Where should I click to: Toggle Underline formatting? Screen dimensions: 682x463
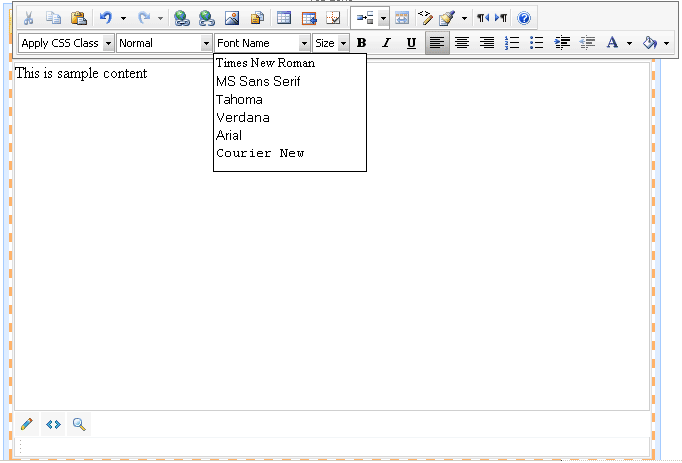tap(411, 43)
